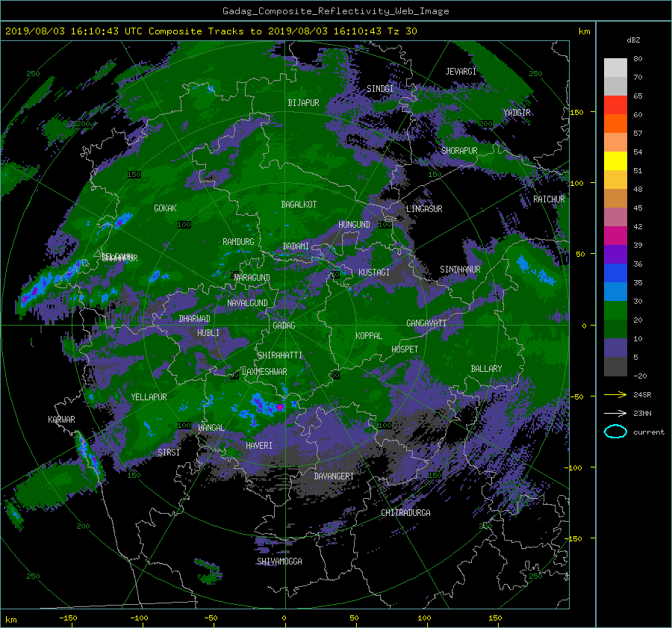Click the LINGASUR city label
Viewport: 672px width, 628px height.
click(x=424, y=209)
